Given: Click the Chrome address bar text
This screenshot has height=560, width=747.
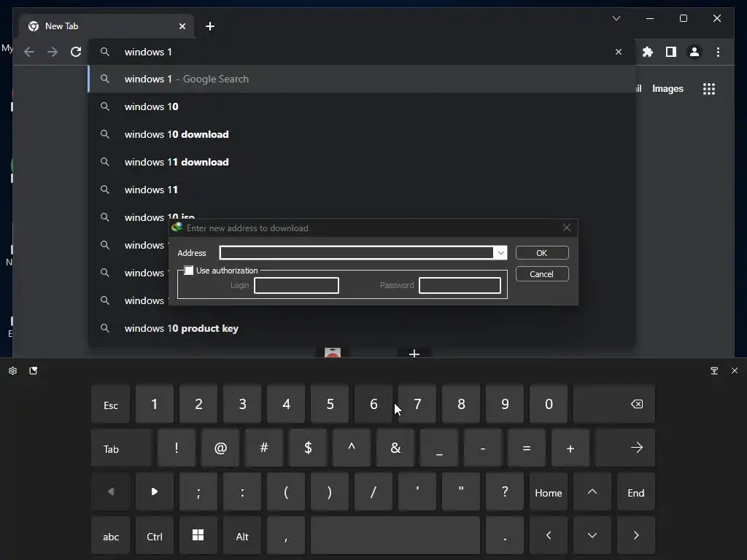Looking at the screenshot, I should 148,52.
